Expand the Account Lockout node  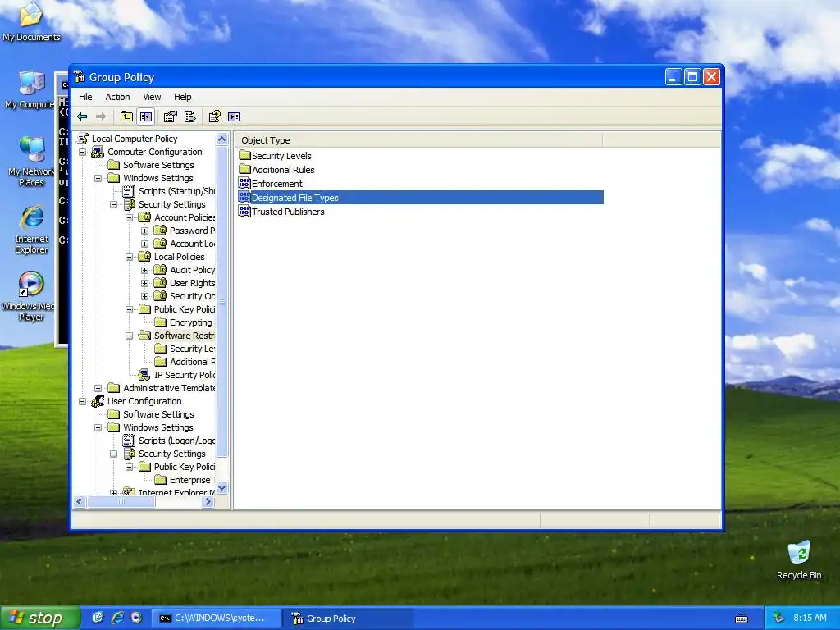pos(144,244)
